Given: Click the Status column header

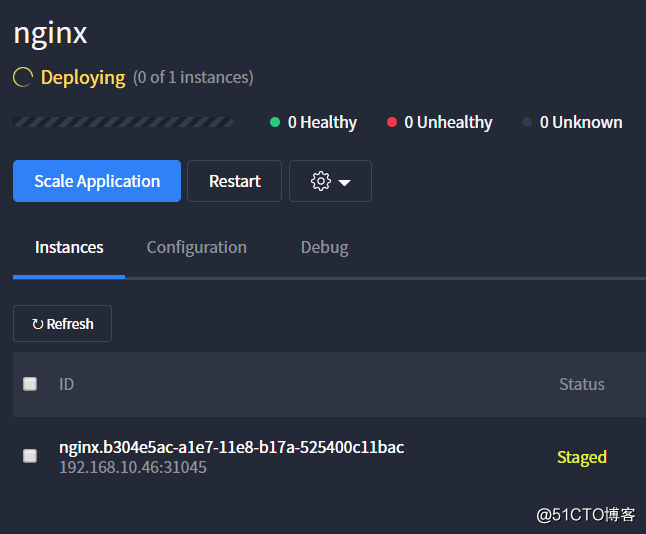Looking at the screenshot, I should coord(582,384).
